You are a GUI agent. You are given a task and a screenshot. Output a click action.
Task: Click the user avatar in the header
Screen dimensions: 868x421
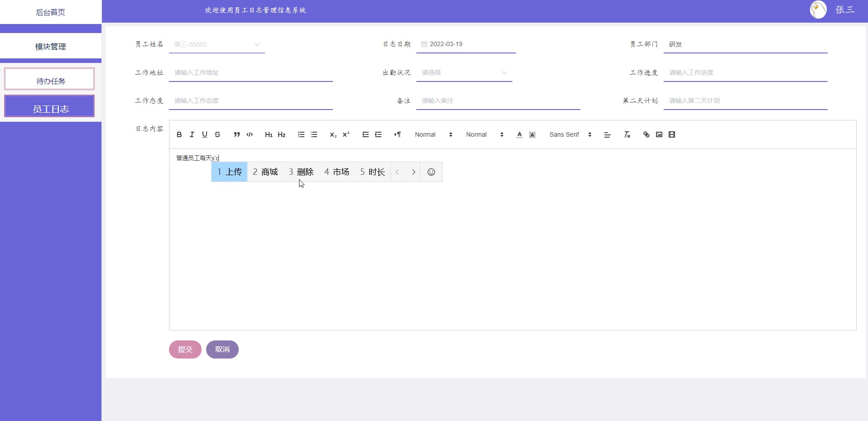click(818, 10)
